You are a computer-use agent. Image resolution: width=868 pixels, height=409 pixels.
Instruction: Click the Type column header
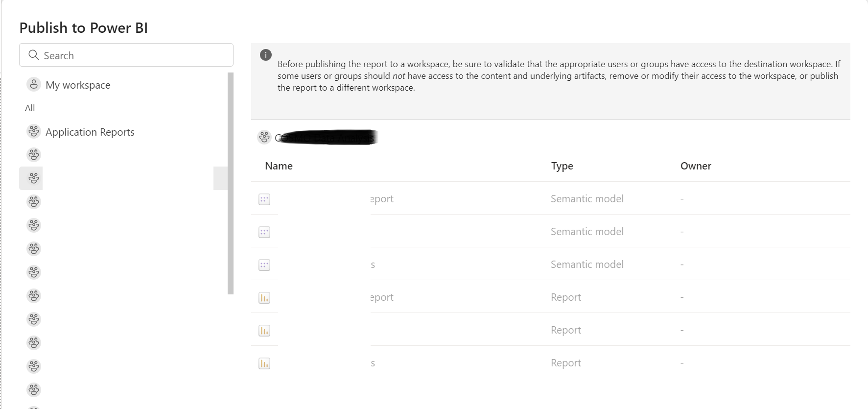tap(562, 166)
